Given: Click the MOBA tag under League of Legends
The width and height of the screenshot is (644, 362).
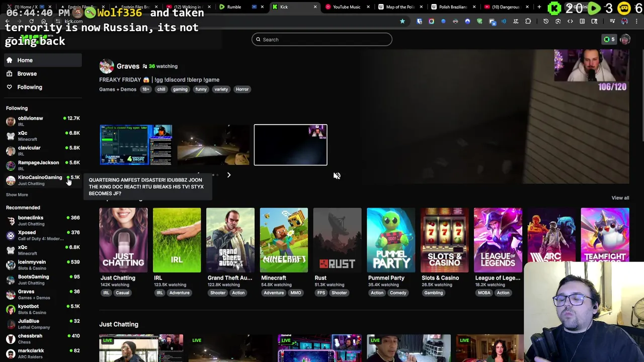Looking at the screenshot, I should (x=484, y=293).
